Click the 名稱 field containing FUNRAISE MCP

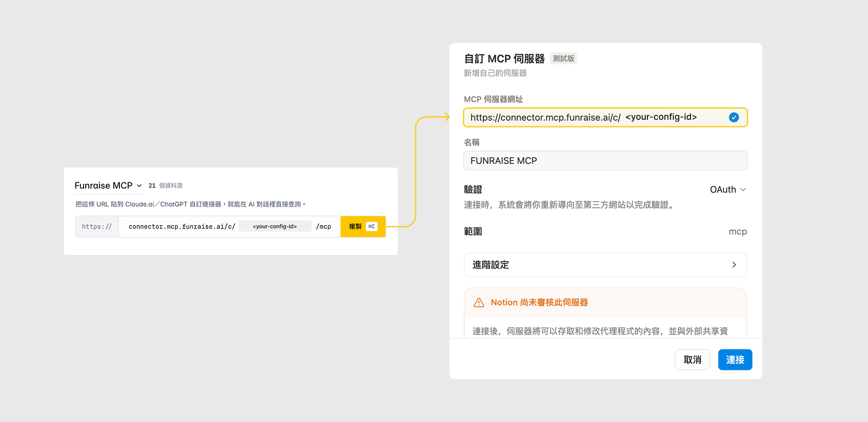click(605, 160)
